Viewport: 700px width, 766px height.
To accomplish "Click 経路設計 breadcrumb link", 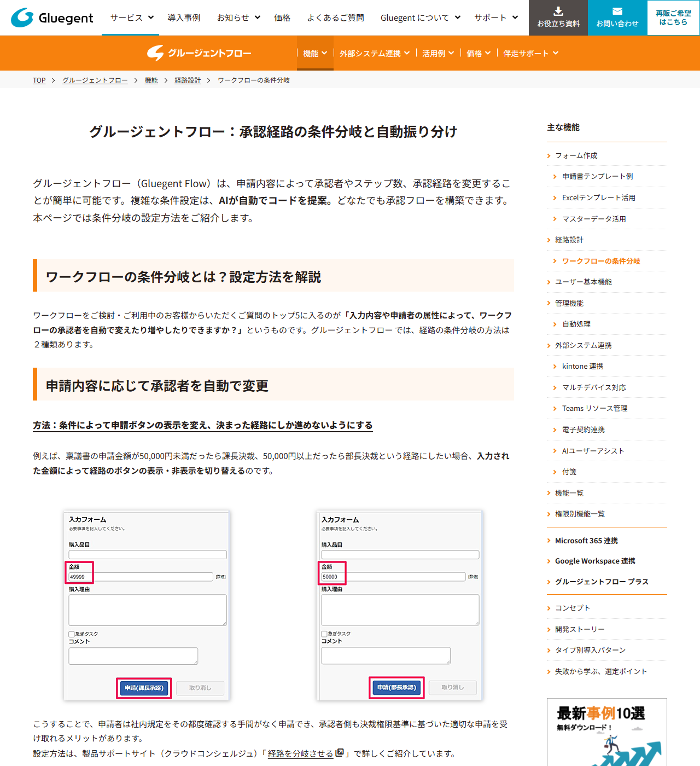I will pyautogui.click(x=188, y=80).
